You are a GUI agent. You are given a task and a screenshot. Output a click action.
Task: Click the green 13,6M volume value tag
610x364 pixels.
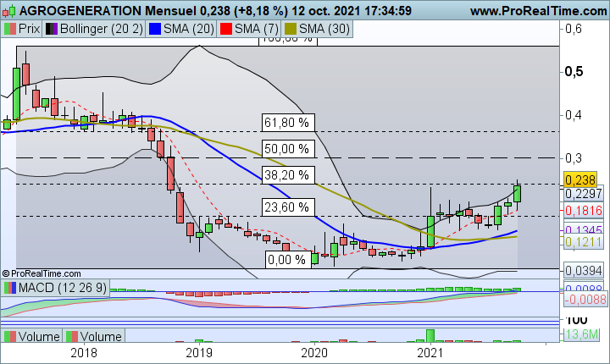(581, 334)
